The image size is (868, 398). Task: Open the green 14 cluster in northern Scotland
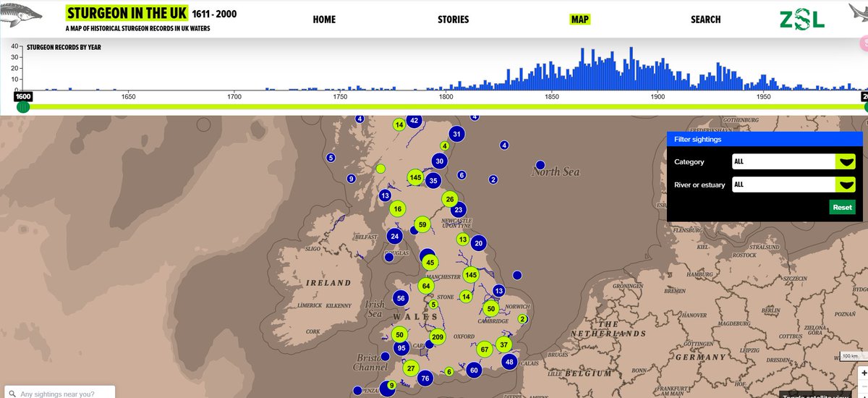[x=399, y=124]
